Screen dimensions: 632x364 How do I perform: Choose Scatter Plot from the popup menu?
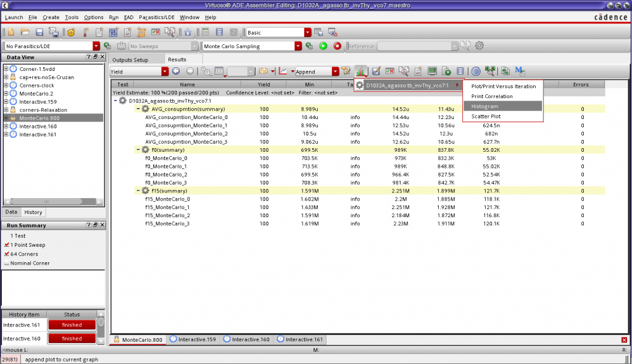click(502, 117)
